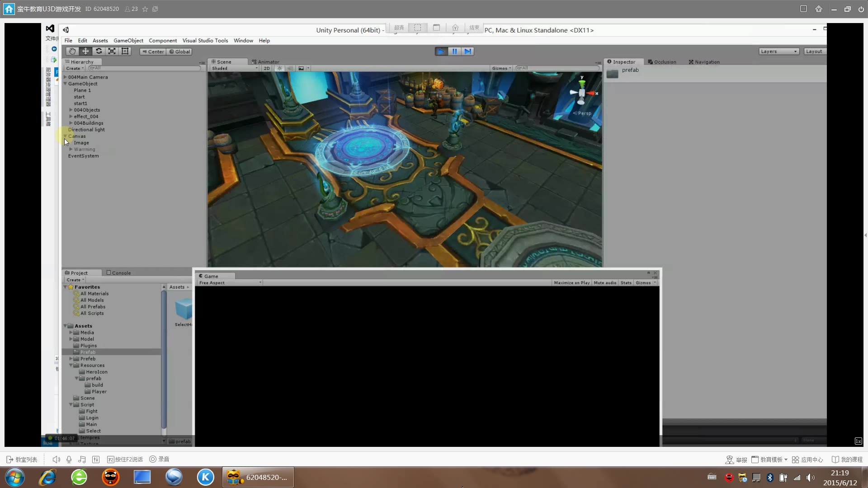Screen dimensions: 868x488
Task: Switch to the Navigation tab
Action: tap(704, 62)
